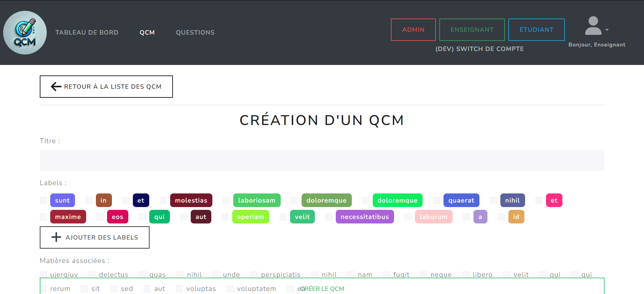Tick the 'delectus' subject checkbox

92,274
